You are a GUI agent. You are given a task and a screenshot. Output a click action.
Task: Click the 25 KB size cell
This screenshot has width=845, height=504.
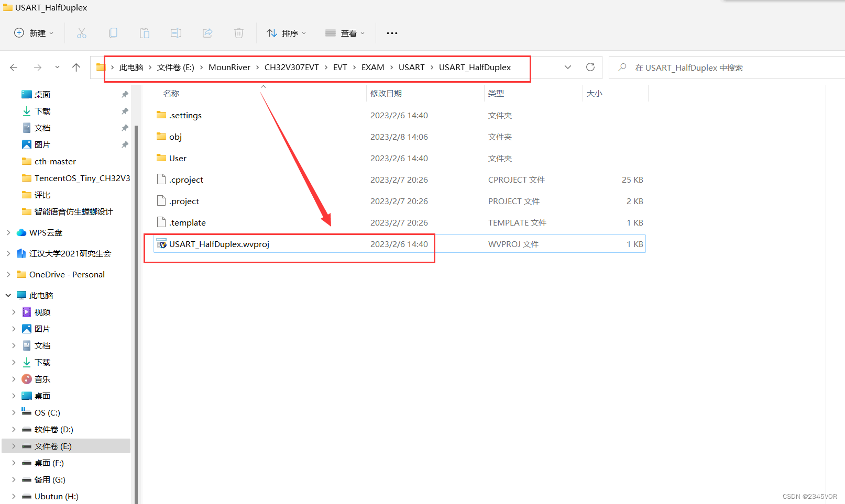tap(632, 180)
